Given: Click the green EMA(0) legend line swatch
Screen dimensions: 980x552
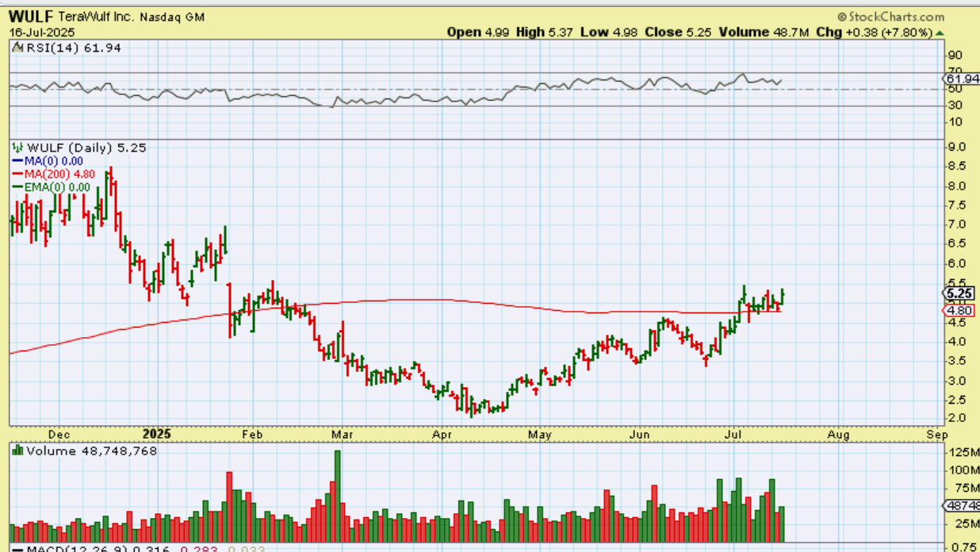Looking at the screenshot, I should 17,187.
